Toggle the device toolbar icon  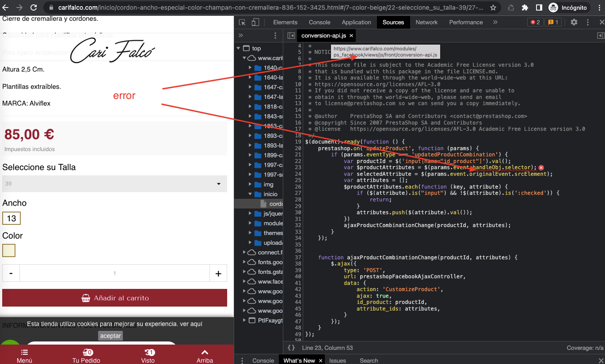pos(255,23)
